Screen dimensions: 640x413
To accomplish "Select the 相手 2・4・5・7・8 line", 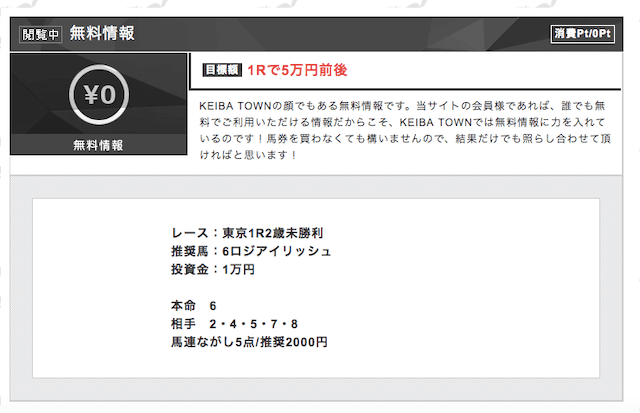I will (x=234, y=324).
